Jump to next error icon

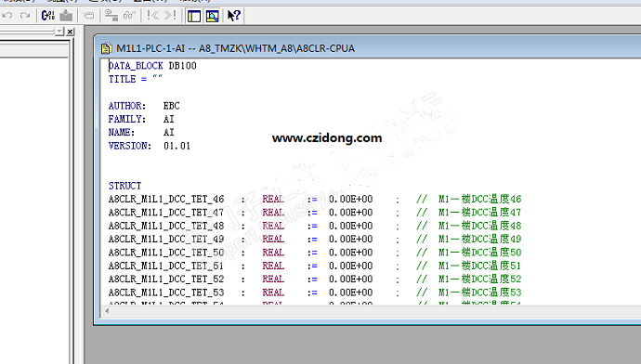[x=170, y=16]
